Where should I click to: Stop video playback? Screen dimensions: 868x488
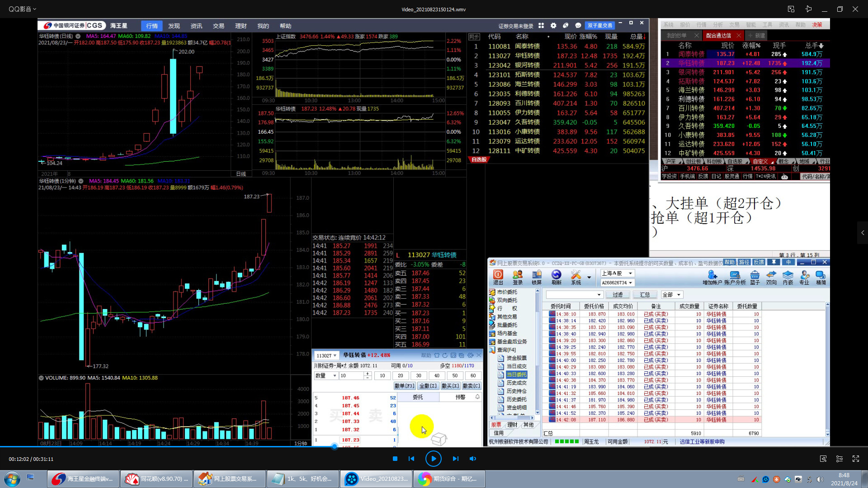click(395, 459)
